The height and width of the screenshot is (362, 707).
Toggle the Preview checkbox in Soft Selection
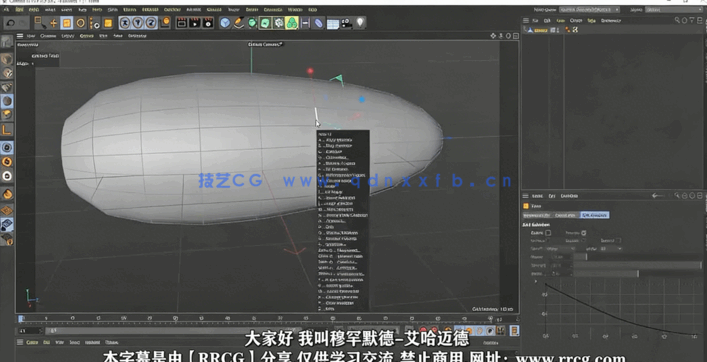[583, 233]
